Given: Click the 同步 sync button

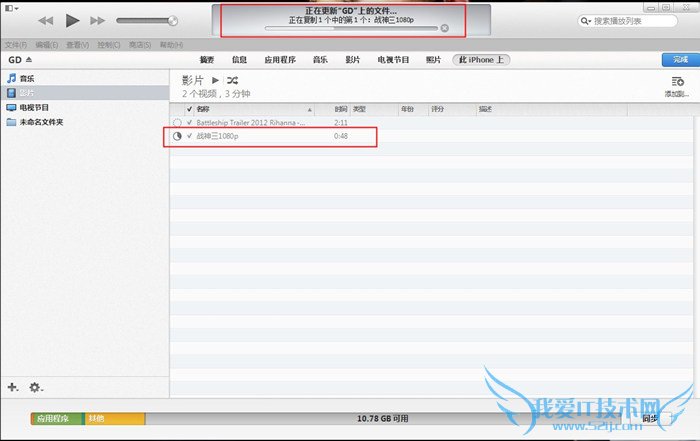Looking at the screenshot, I should tap(650, 419).
